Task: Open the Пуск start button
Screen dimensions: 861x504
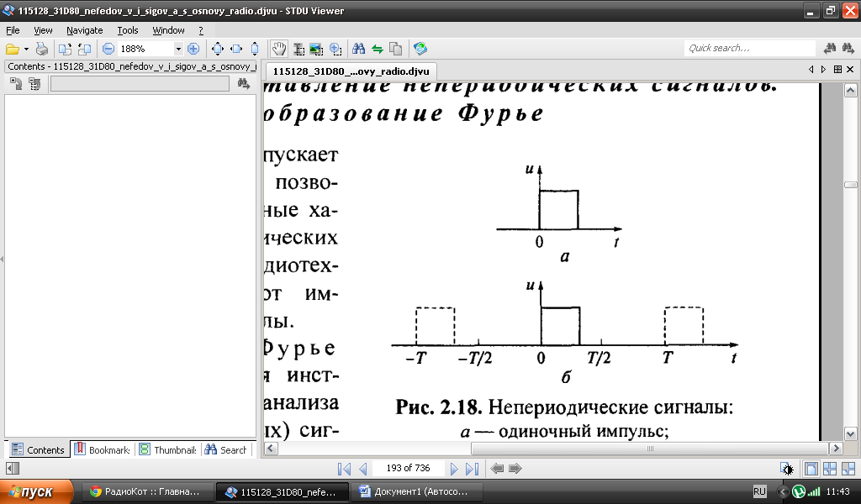Action: 36,491
